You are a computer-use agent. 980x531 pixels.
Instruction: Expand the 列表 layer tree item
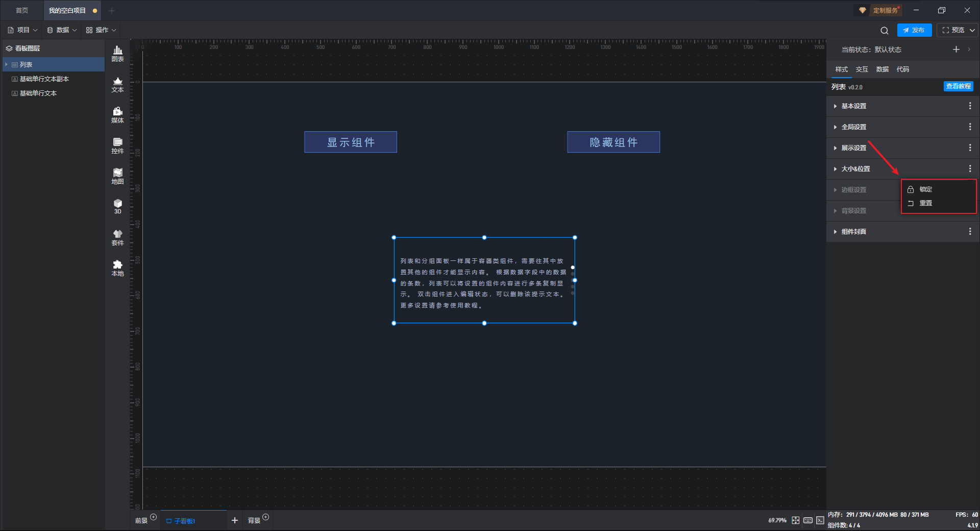tap(6, 64)
